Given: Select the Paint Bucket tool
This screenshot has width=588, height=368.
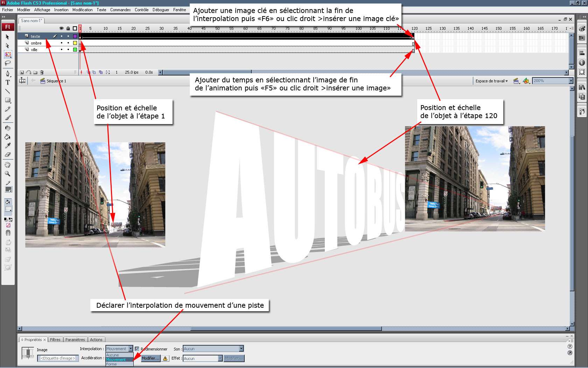Looking at the screenshot, I should pos(8,137).
